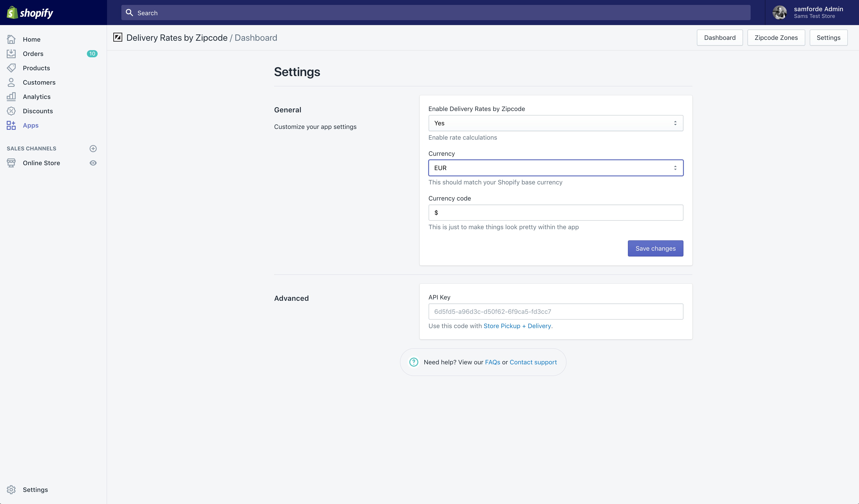Click the Home house icon
Screen dimensions: 859x504
click(11, 39)
